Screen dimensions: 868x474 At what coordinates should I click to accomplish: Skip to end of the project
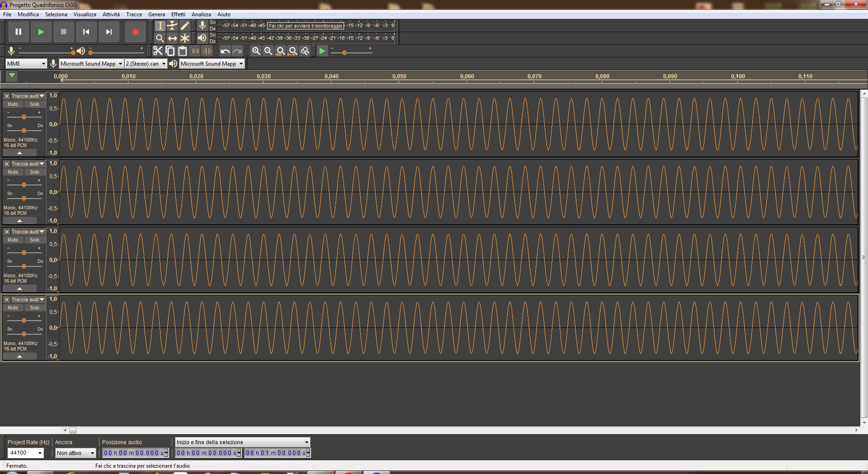coord(108,32)
